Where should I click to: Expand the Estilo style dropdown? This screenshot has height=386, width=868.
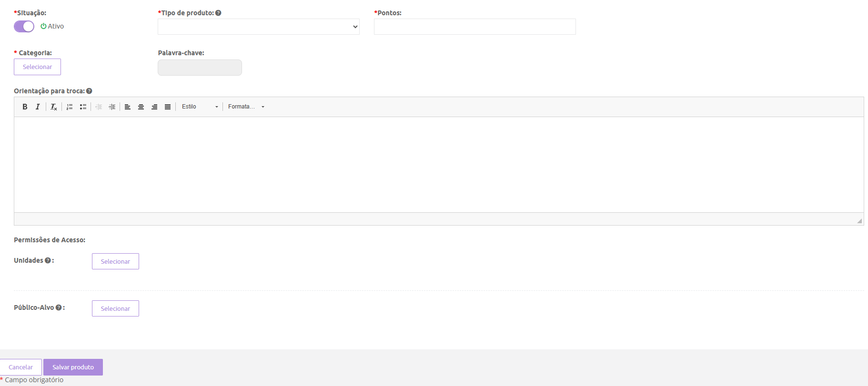(x=200, y=107)
